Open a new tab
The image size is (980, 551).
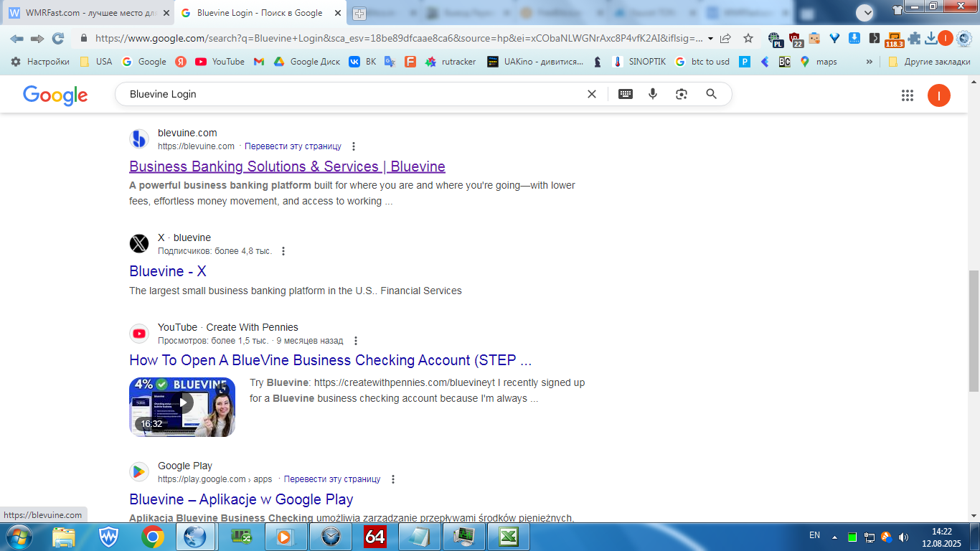point(359,14)
